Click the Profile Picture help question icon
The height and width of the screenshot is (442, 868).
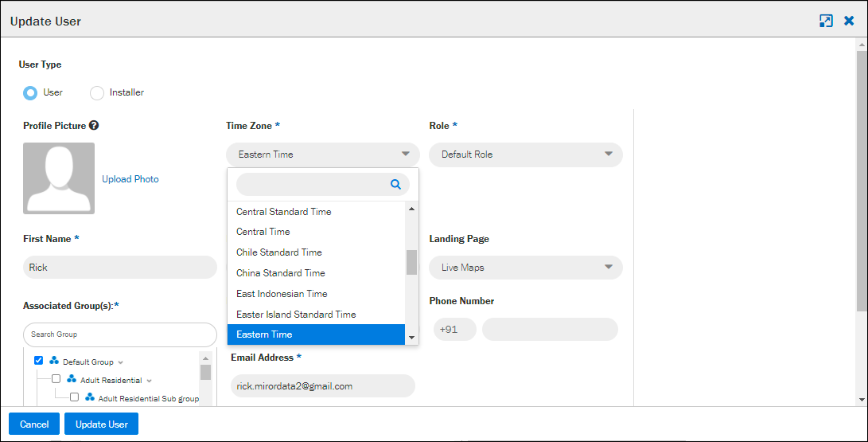pyautogui.click(x=94, y=126)
